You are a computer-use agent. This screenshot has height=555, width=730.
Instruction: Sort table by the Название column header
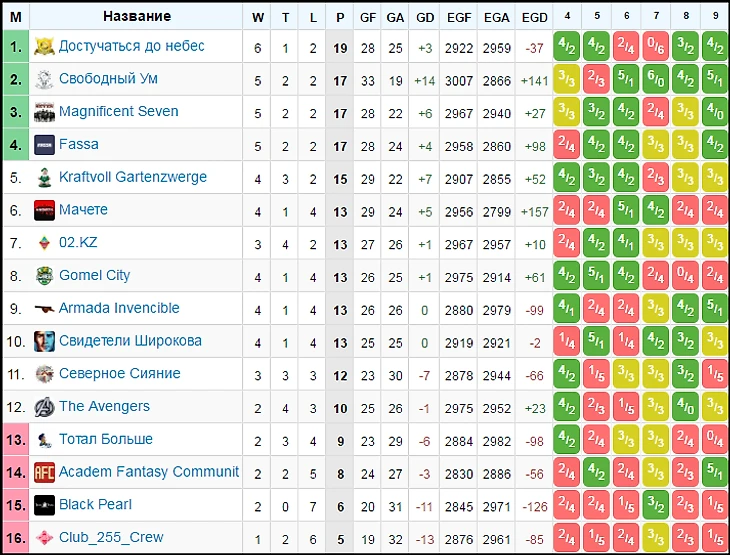pos(137,17)
